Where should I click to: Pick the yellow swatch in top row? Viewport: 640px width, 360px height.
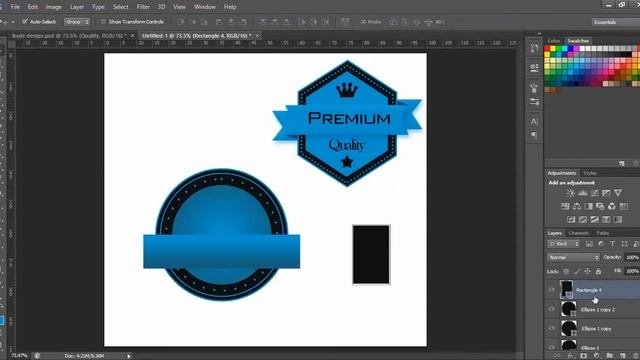click(x=553, y=49)
